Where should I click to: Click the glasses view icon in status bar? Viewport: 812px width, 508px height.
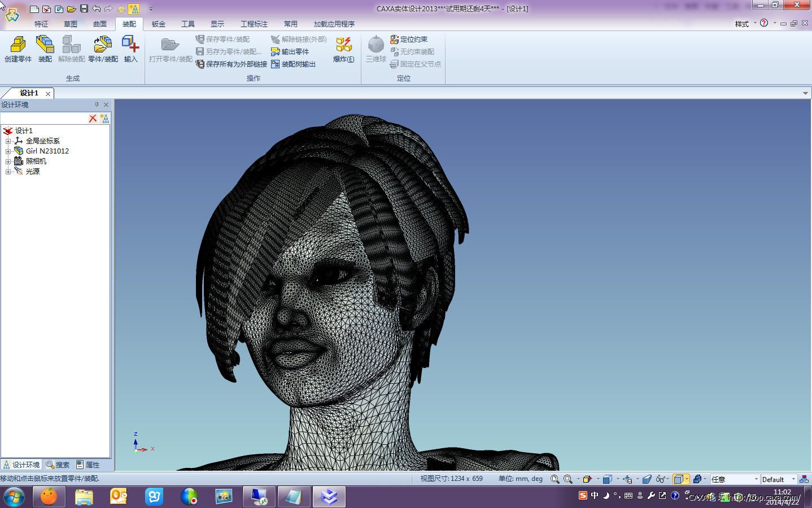pos(660,479)
